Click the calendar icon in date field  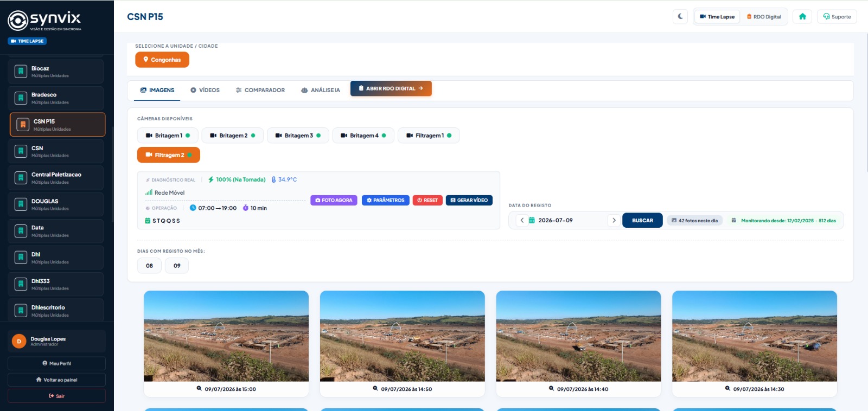point(532,220)
